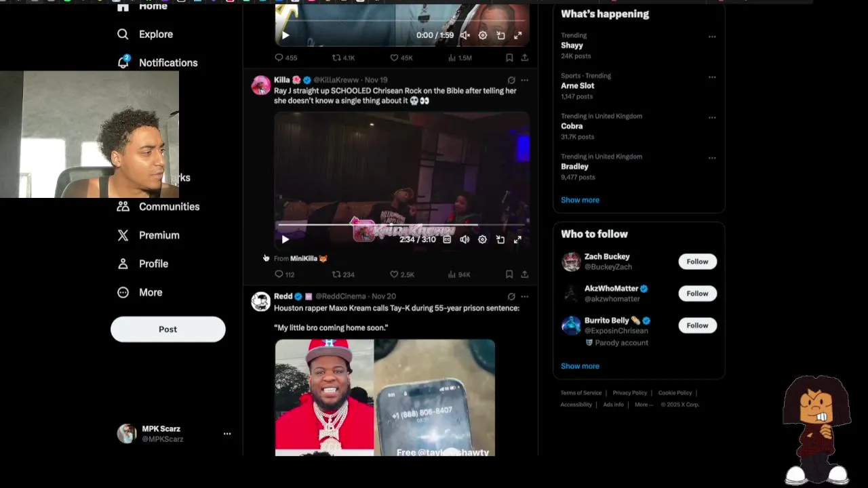Follow Zach Buckey
Image resolution: width=868 pixels, height=488 pixels.
(x=697, y=262)
